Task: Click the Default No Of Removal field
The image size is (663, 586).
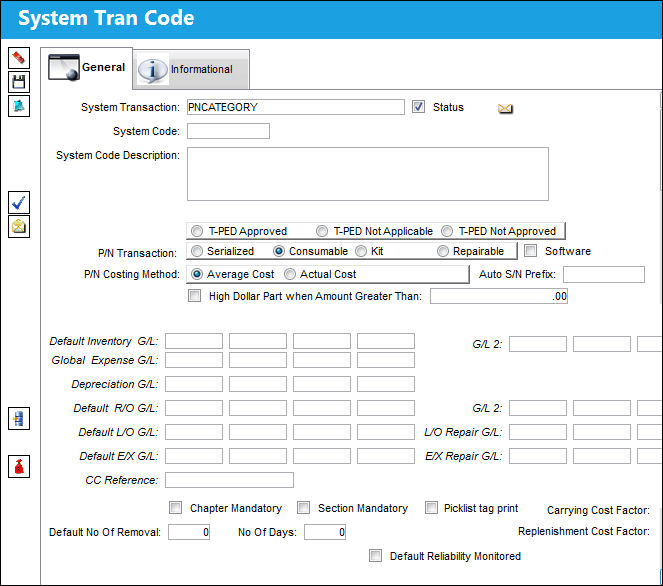Action: tap(189, 532)
